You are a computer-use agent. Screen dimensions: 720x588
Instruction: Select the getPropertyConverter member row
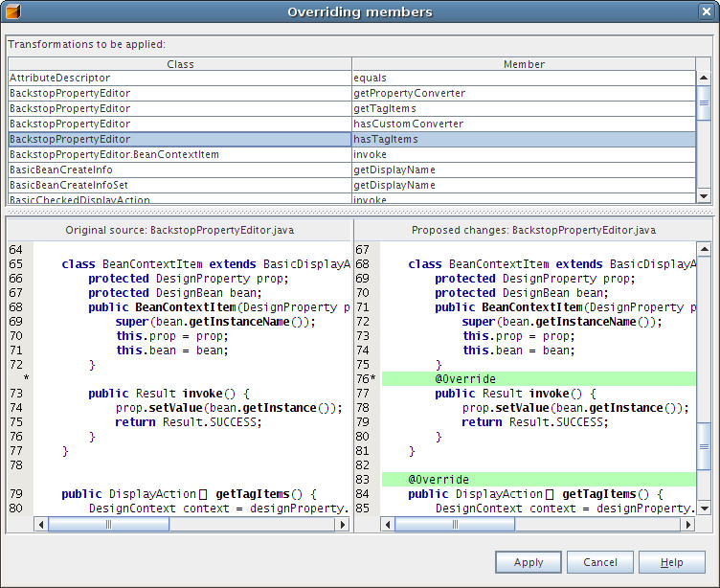pyautogui.click(x=524, y=93)
